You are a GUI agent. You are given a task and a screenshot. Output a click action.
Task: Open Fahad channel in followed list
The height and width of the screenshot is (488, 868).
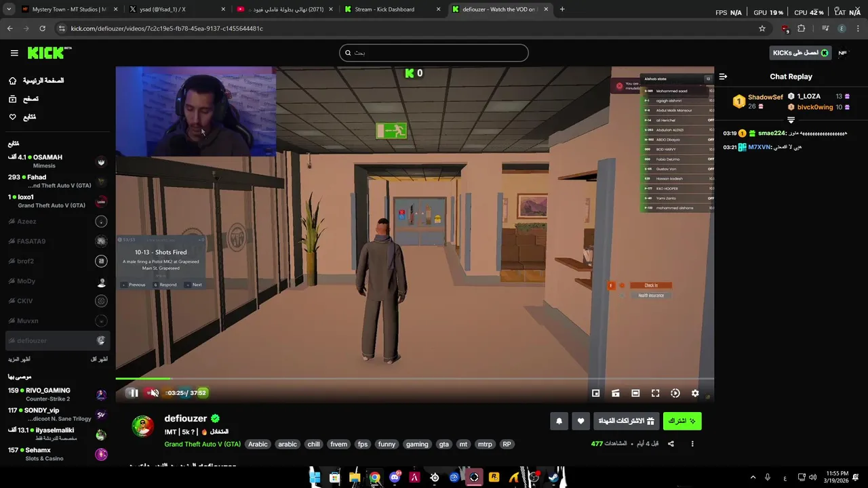pos(57,181)
